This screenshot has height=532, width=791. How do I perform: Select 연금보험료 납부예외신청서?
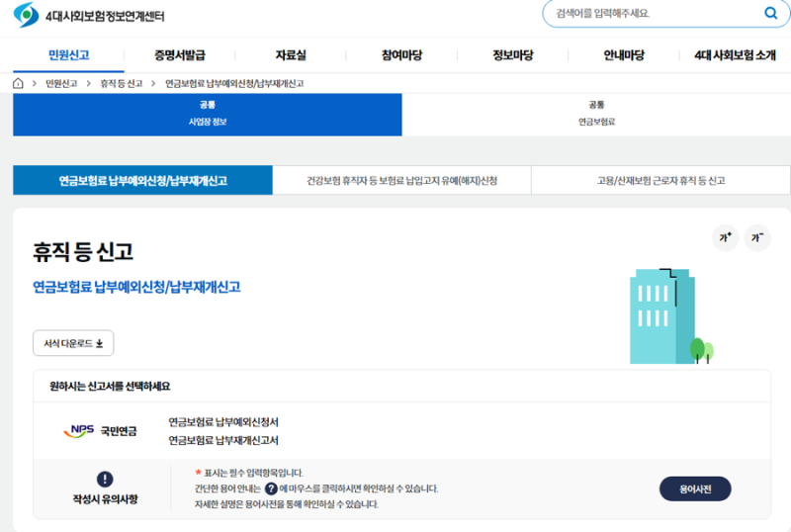(x=223, y=422)
